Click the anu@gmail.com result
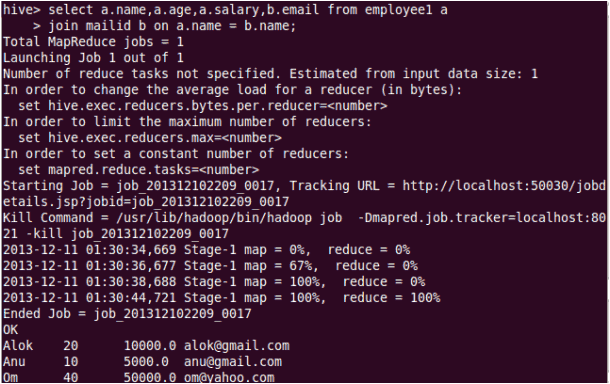The width and height of the screenshot is (610, 384). click(233, 361)
